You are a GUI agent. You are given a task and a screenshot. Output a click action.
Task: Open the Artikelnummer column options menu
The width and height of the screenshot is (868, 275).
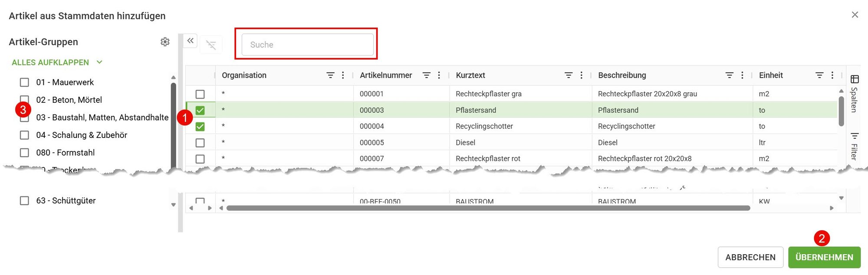tap(439, 75)
